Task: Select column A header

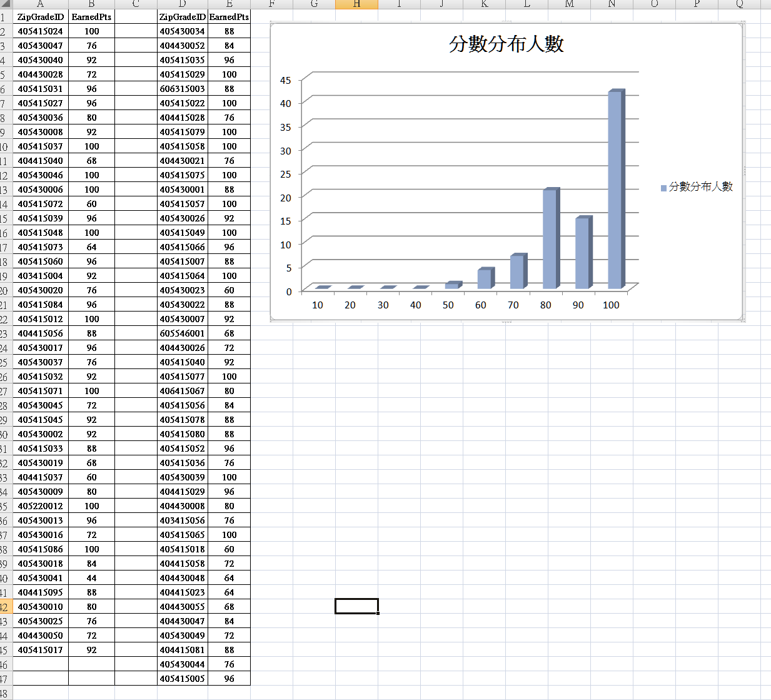Action: click(x=40, y=4)
